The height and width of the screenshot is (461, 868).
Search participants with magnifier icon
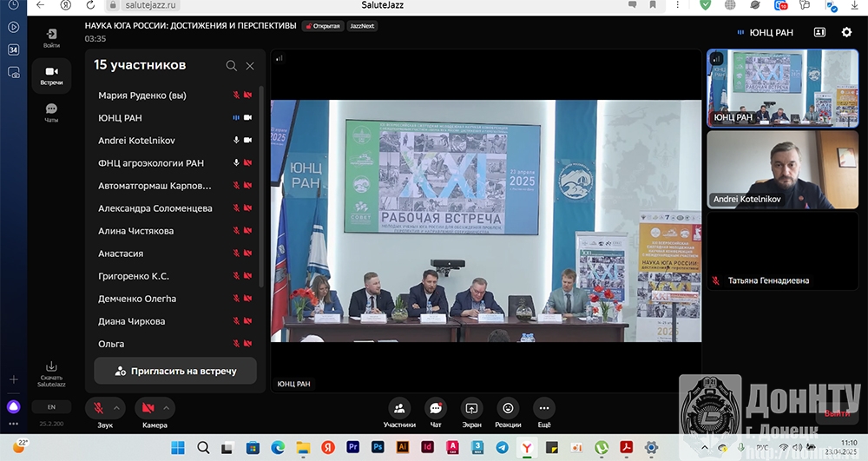tap(231, 66)
